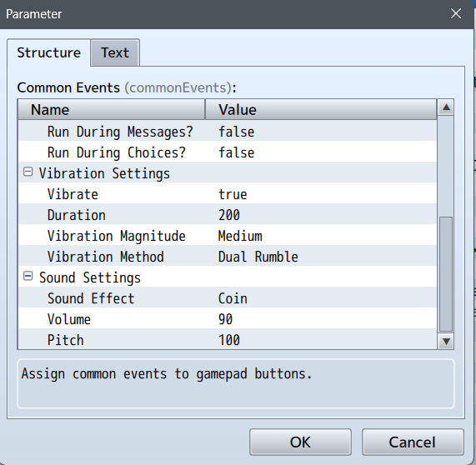Select the Run During Messages? row
The height and width of the screenshot is (465, 476).
pos(228,132)
